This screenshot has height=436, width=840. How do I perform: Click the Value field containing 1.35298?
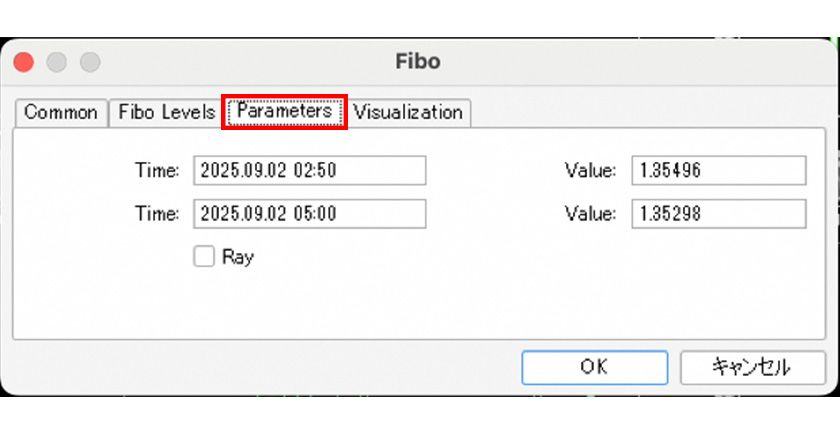point(718,214)
